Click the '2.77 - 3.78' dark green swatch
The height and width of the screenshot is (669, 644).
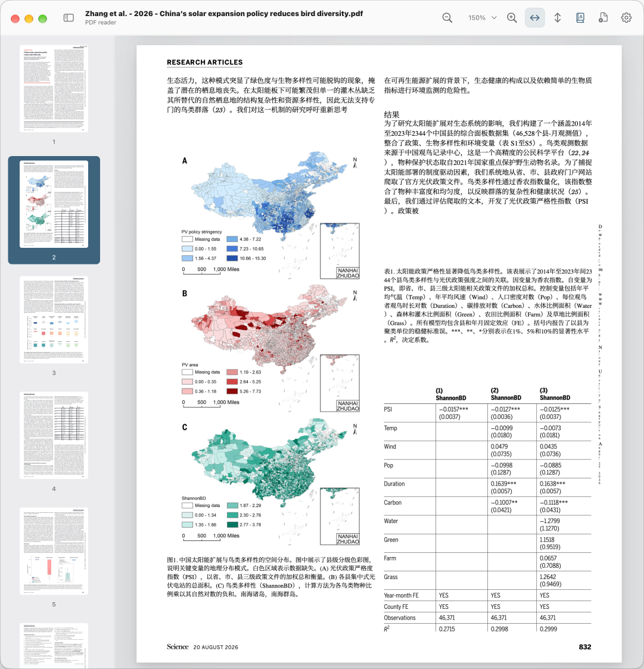(232, 525)
